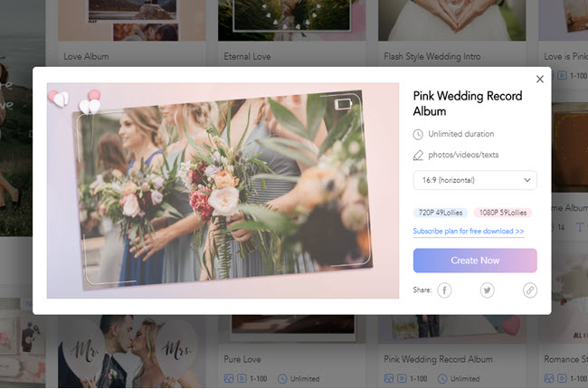Click the Flash Style Wedding Intro thumbnail
This screenshot has height=389, width=588.
click(452, 20)
